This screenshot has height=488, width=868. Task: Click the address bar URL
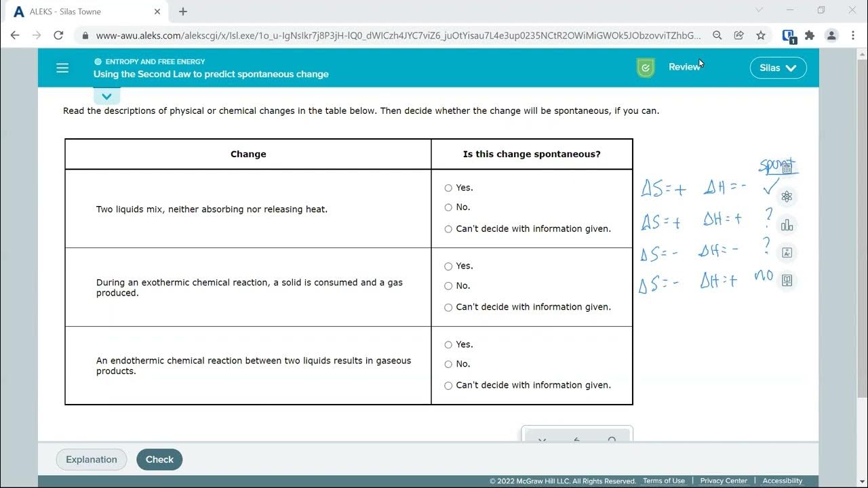tap(399, 35)
